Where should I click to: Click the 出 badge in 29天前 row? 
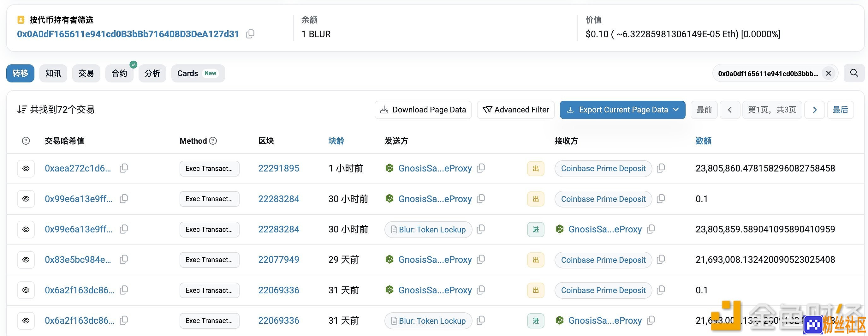536,260
